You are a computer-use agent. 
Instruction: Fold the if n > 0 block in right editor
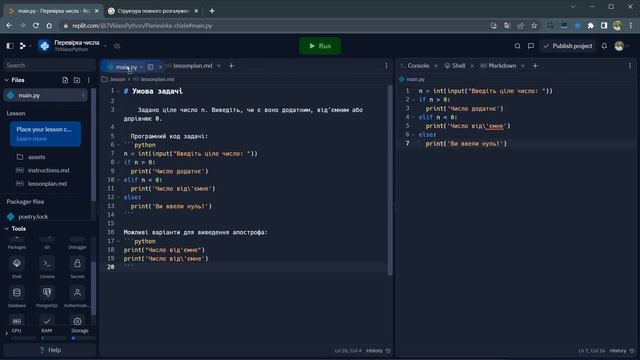tap(413, 100)
